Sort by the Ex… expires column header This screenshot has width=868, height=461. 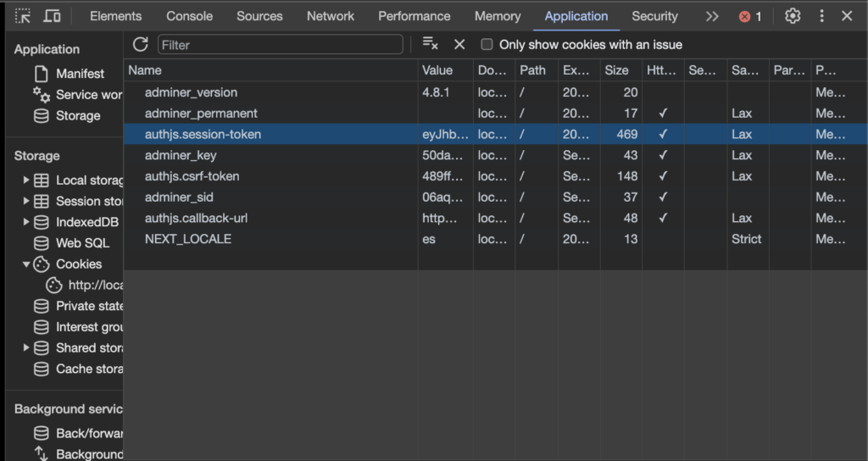tap(579, 70)
